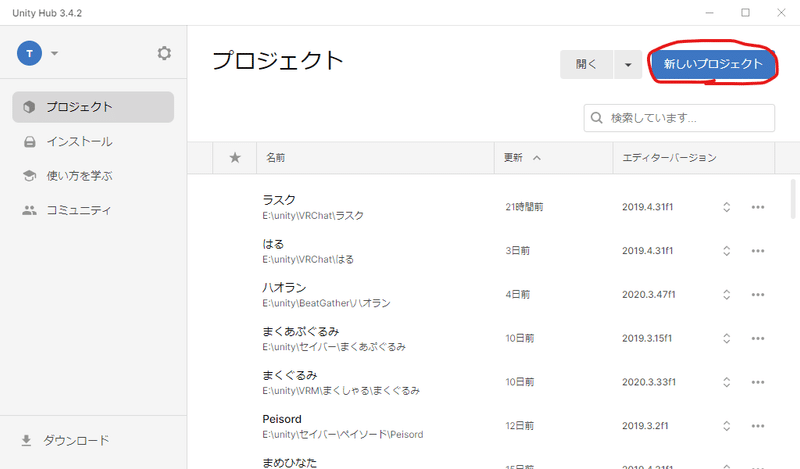
Task: Select プロジェクト in the sidebar
Action: [93, 107]
